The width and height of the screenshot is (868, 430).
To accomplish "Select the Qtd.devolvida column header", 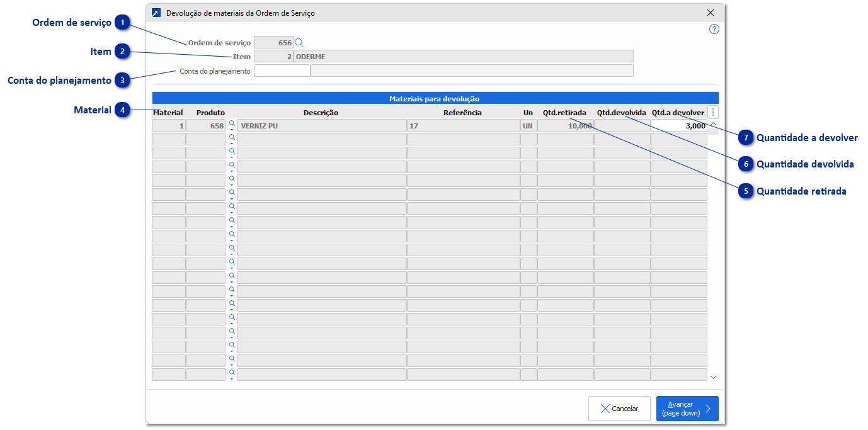I will (x=622, y=113).
